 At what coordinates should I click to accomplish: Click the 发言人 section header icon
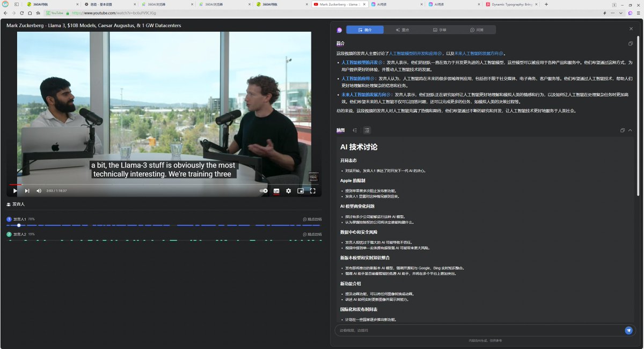[x=9, y=204]
